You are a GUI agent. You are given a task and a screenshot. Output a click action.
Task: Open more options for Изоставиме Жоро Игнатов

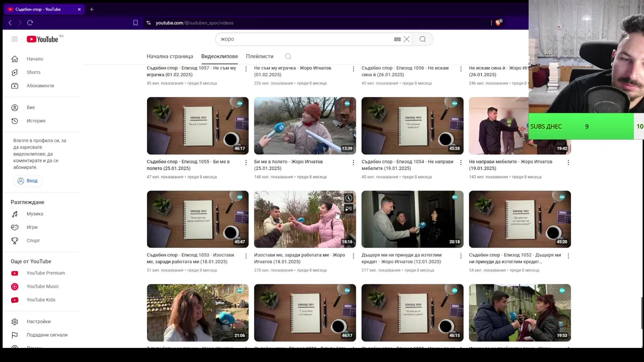point(353,256)
